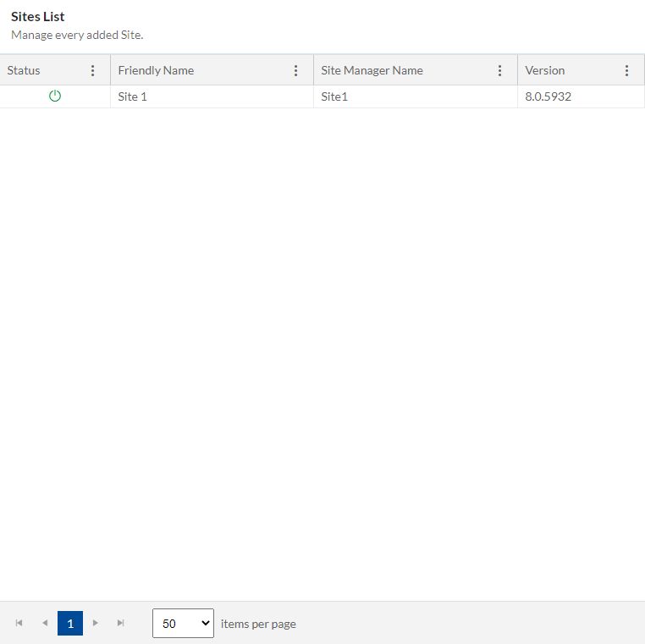The image size is (645, 644).
Task: Select the Site1 site manager name cell
Action: click(x=416, y=96)
